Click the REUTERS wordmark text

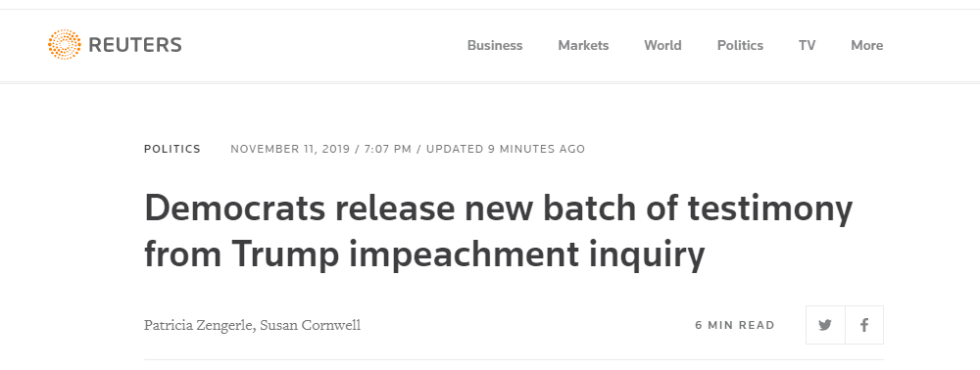135,45
